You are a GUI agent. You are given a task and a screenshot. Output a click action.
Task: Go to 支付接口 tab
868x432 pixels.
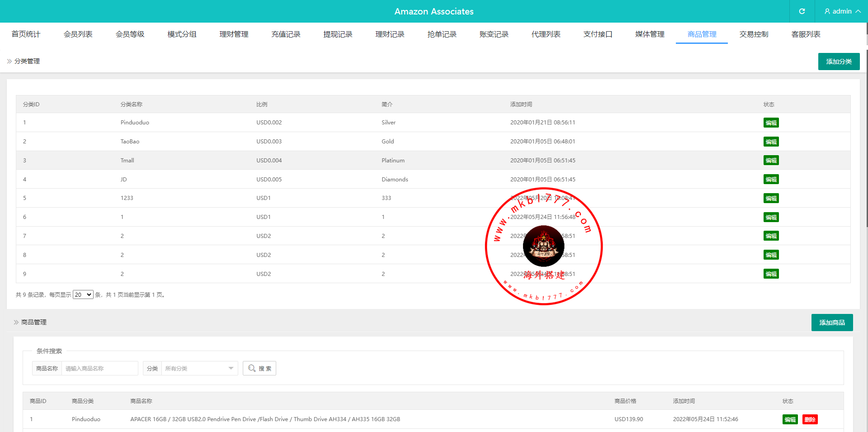(x=598, y=34)
